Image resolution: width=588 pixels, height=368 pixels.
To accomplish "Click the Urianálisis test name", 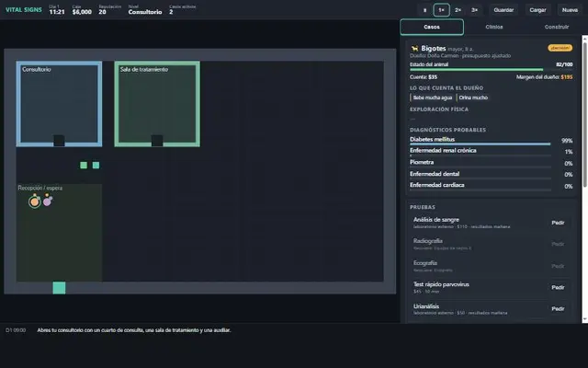I will click(x=426, y=306).
